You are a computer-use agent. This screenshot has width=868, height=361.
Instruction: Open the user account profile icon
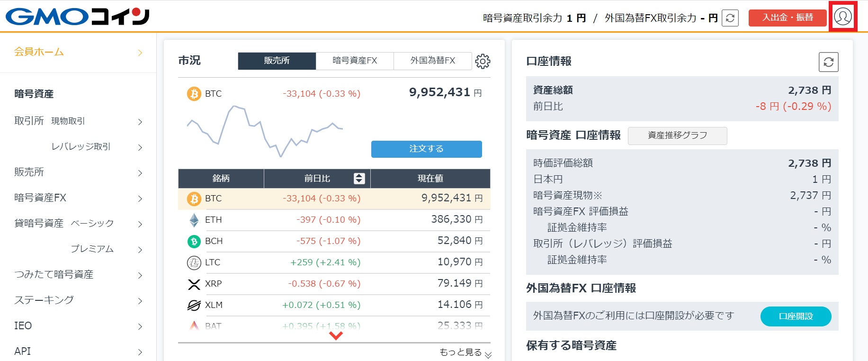pyautogui.click(x=843, y=17)
